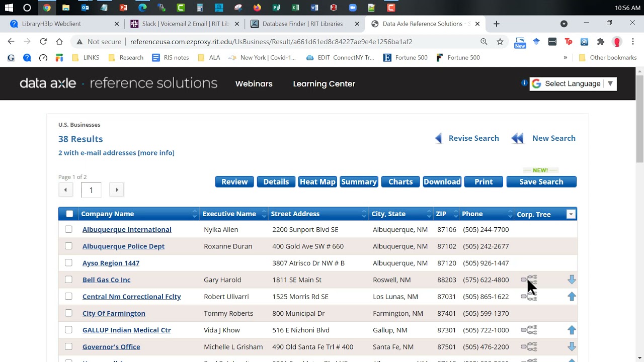
Task: Open corporate tree for Governor's Office
Action: point(529,347)
